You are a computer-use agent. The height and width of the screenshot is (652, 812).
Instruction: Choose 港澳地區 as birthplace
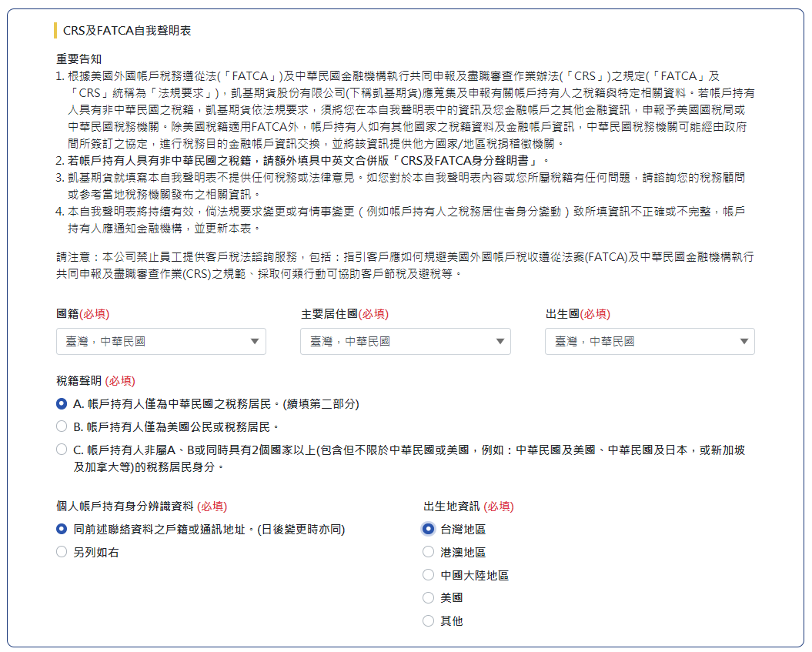[429, 552]
